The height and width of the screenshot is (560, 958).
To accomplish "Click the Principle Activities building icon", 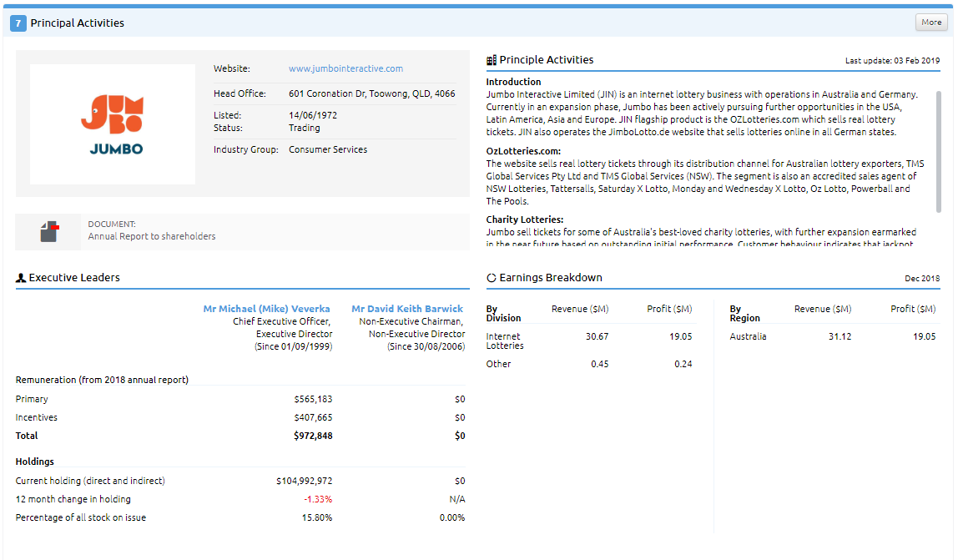I will tap(492, 60).
